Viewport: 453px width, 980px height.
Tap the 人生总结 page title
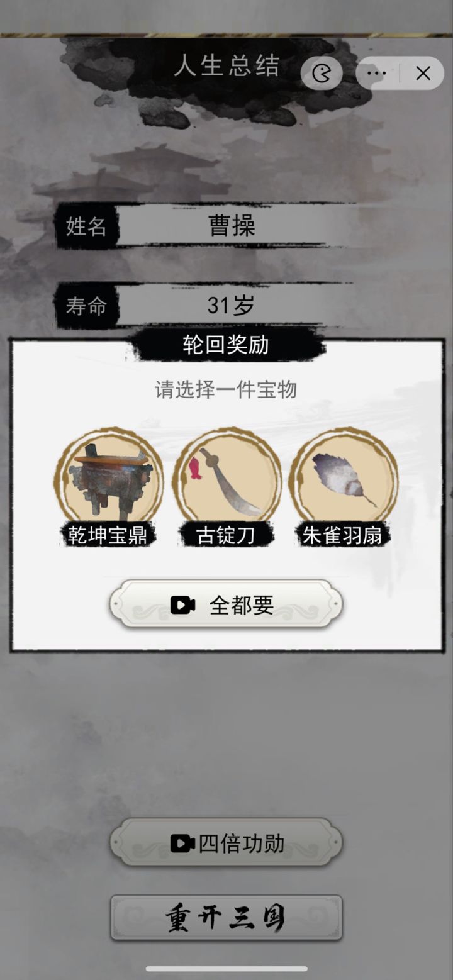click(226, 67)
